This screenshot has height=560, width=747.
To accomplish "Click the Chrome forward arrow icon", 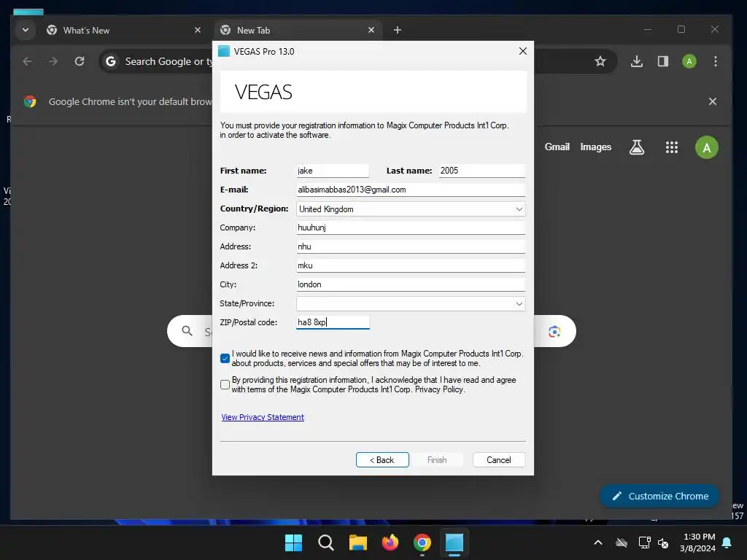I will click(x=53, y=61).
